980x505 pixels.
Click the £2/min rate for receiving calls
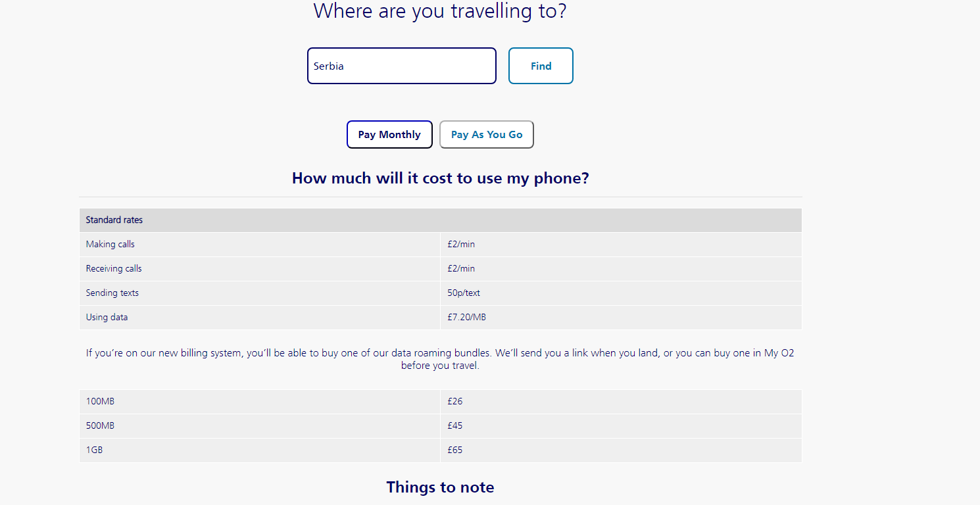(461, 268)
